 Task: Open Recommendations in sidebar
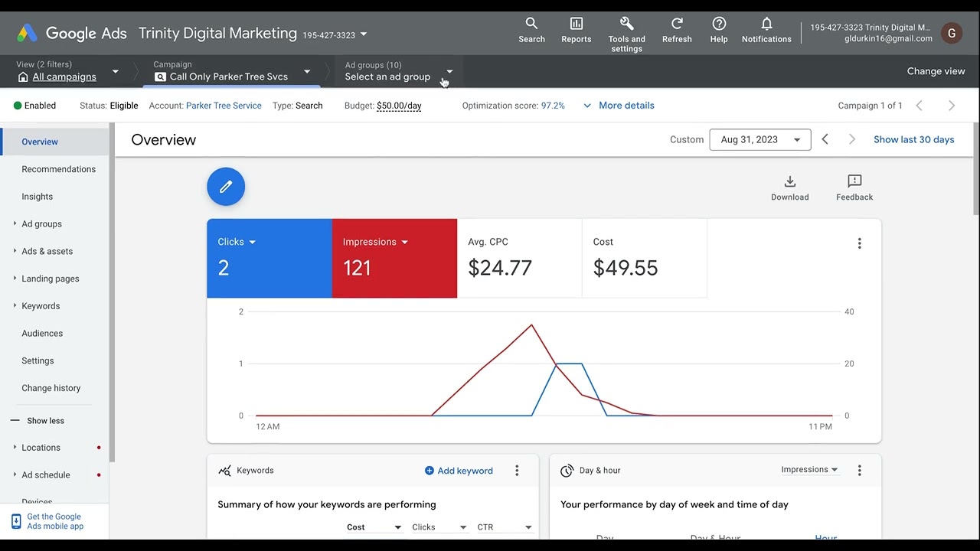(58, 169)
